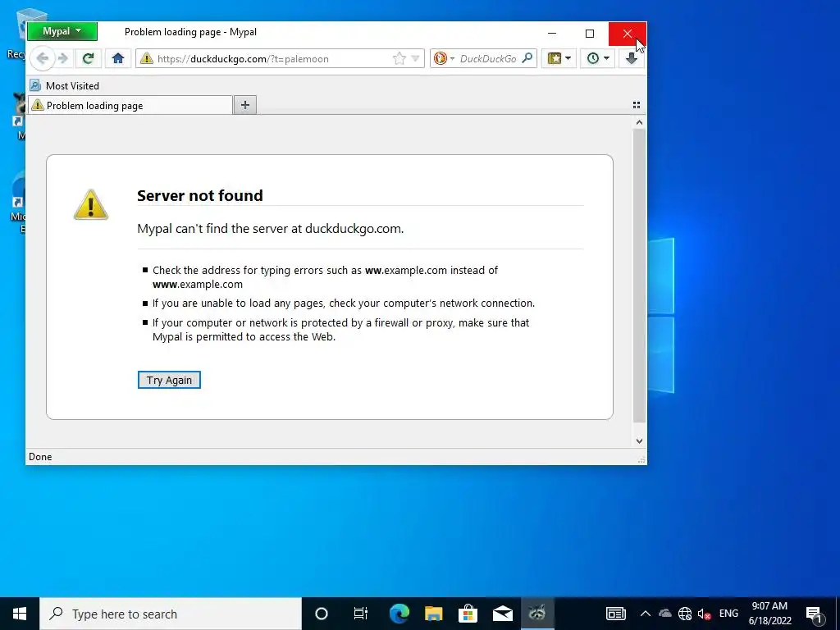840x630 pixels.
Task: Click the Type here to search box
Action: pos(171,614)
